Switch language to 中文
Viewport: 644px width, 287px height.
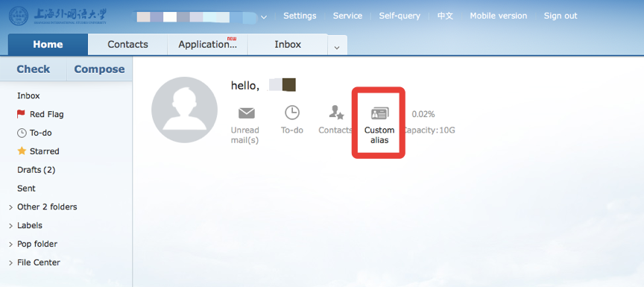tap(445, 16)
